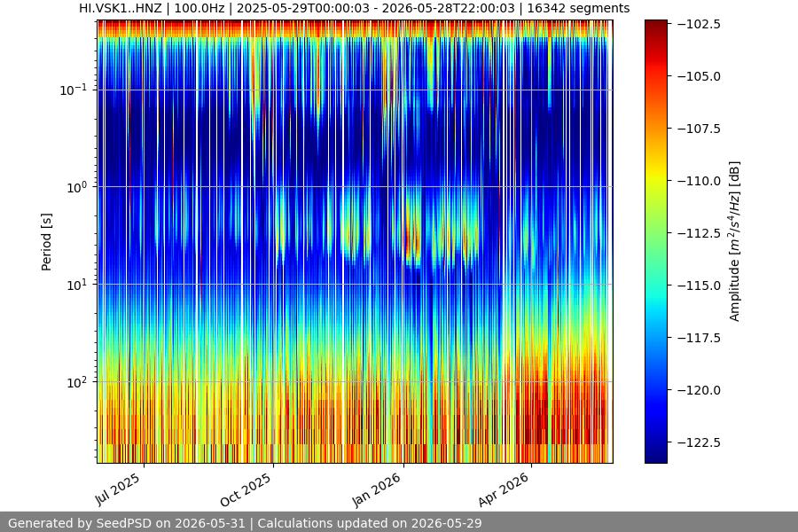Click the −107.5 colorbar tick value
798x532 pixels.
pos(700,129)
